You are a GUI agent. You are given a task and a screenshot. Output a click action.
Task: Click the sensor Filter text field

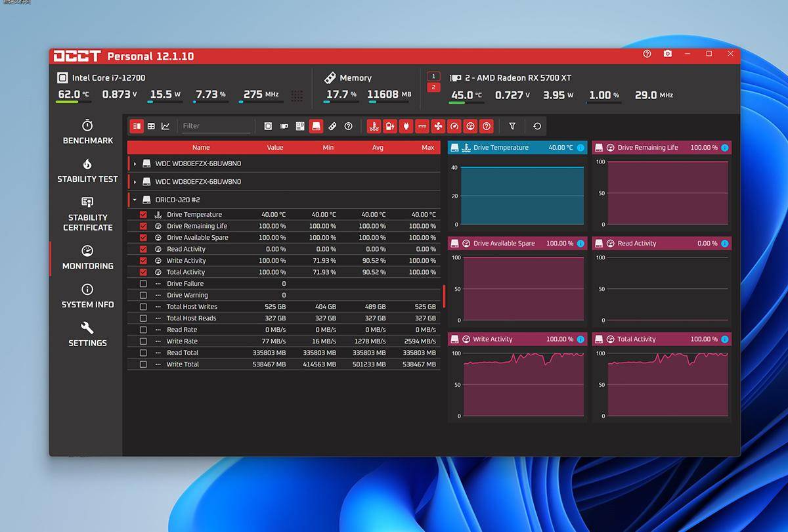coord(215,126)
